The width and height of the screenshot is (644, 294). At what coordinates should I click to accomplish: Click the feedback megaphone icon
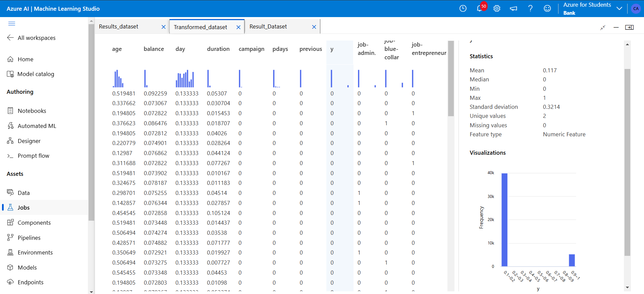pos(514,8)
